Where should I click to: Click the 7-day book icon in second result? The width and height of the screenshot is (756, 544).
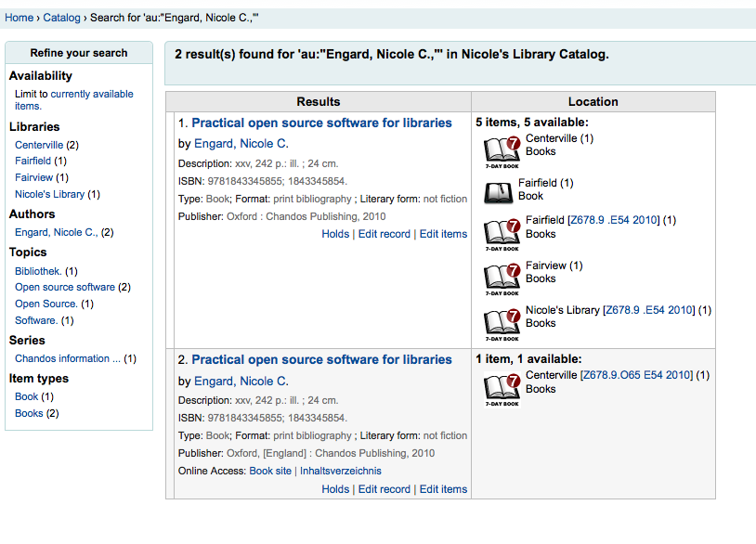[x=502, y=389]
